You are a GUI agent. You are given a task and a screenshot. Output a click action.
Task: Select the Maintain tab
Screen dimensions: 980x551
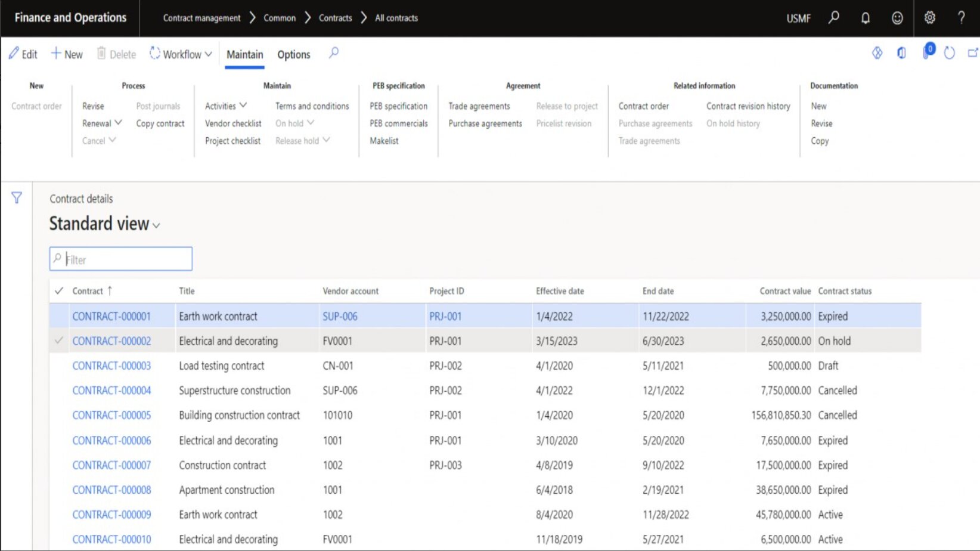pyautogui.click(x=244, y=54)
